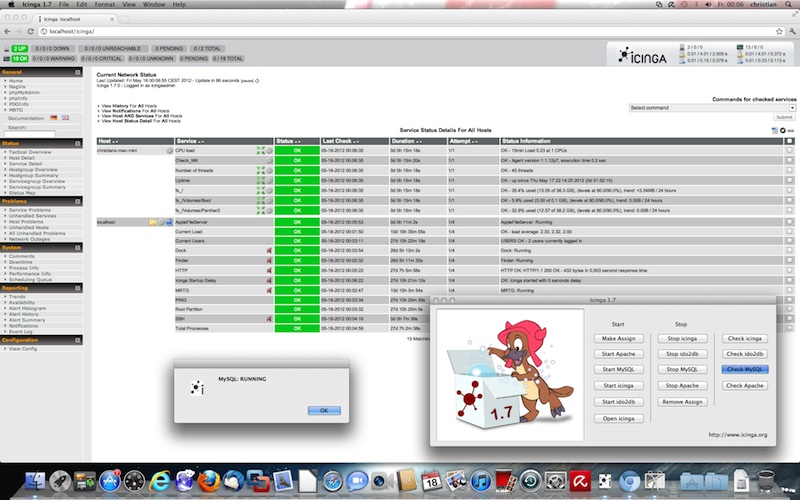Collapse the Problems sidebar section
800x500 pixels.
[x=78, y=202]
